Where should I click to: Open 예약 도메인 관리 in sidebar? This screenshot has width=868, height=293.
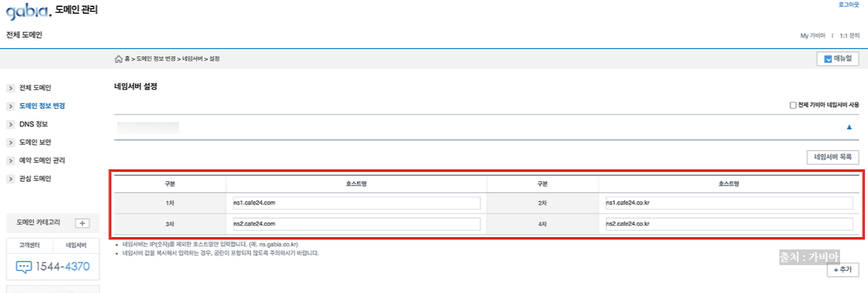tap(43, 160)
